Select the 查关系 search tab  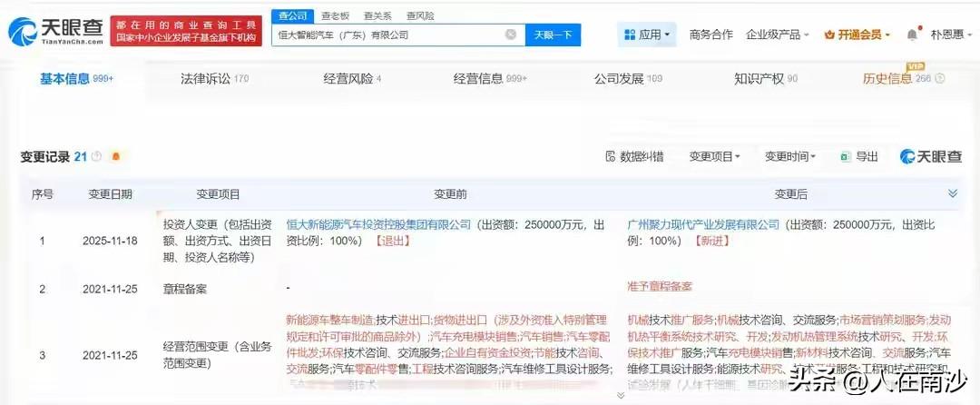coord(377,15)
